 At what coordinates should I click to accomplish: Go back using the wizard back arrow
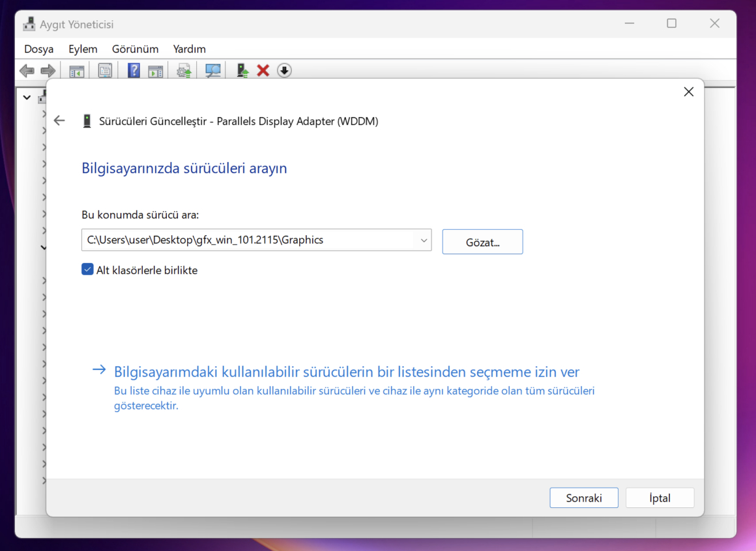pyautogui.click(x=59, y=120)
